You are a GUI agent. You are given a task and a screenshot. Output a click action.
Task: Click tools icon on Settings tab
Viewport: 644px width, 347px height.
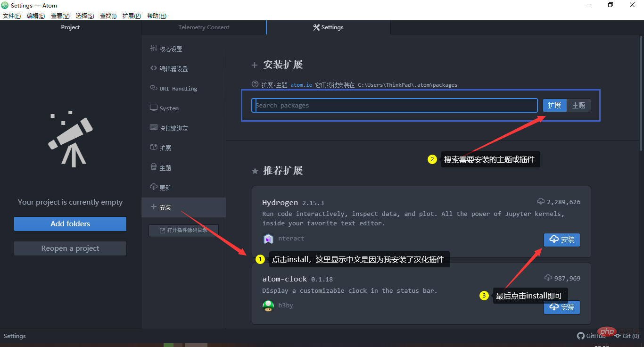pyautogui.click(x=316, y=27)
